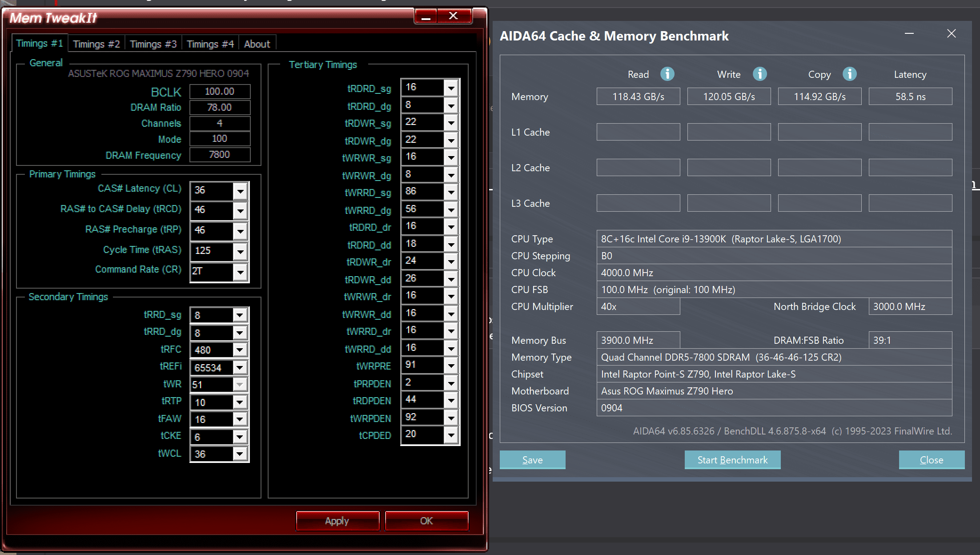The width and height of the screenshot is (980, 555).
Task: Expand the tRRD_dg dropdown
Action: coord(240,333)
